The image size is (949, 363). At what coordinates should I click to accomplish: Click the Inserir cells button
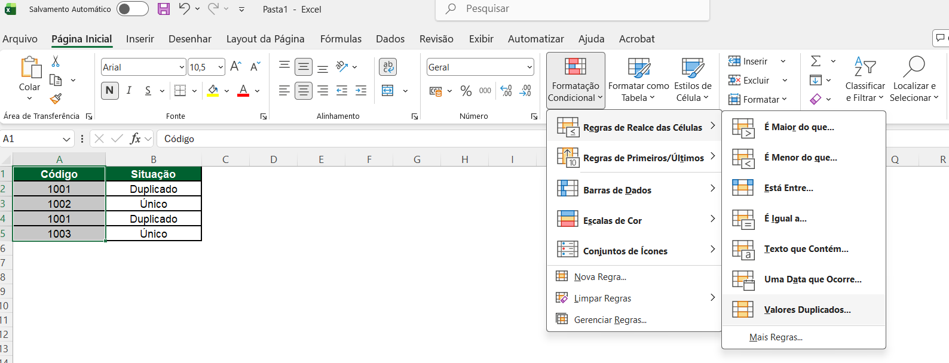tap(749, 61)
